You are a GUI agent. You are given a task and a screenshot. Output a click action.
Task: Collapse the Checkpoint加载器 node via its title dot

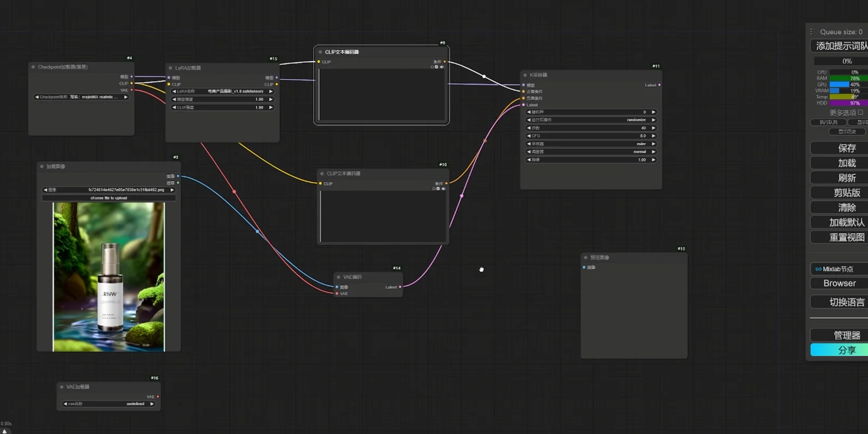33,67
